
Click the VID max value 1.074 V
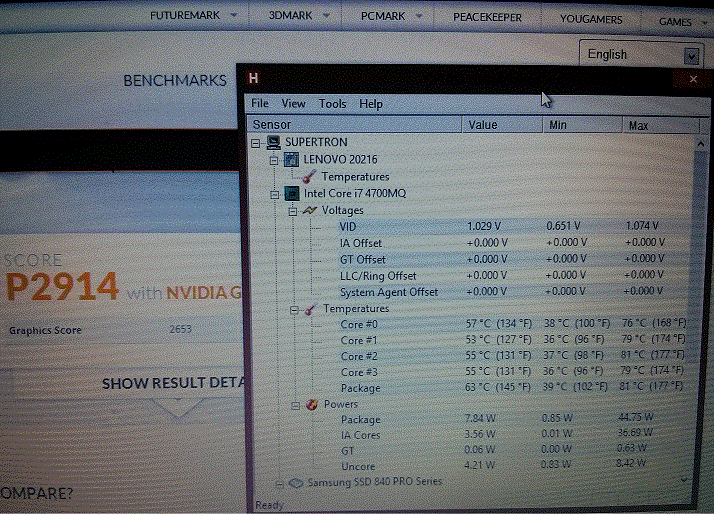point(642,225)
